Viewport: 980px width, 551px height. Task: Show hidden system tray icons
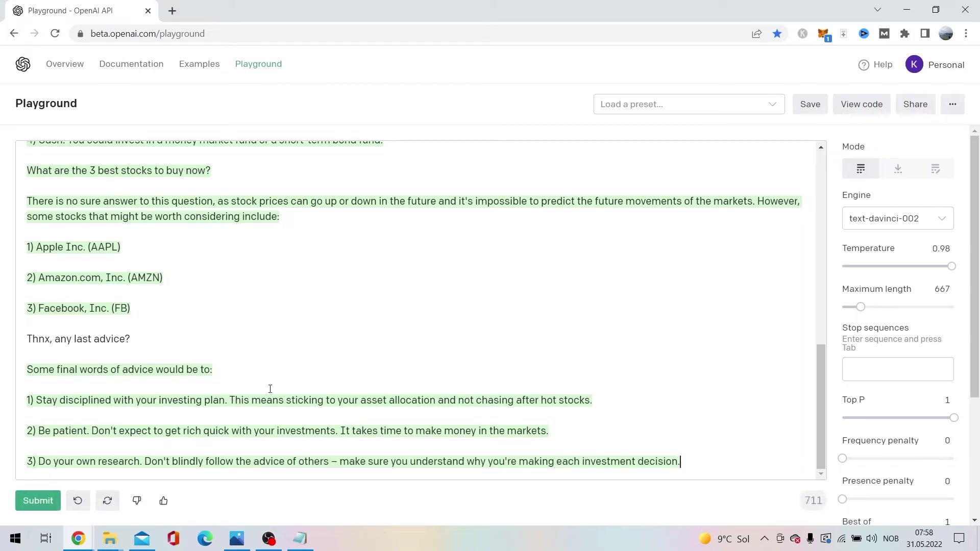(x=764, y=538)
